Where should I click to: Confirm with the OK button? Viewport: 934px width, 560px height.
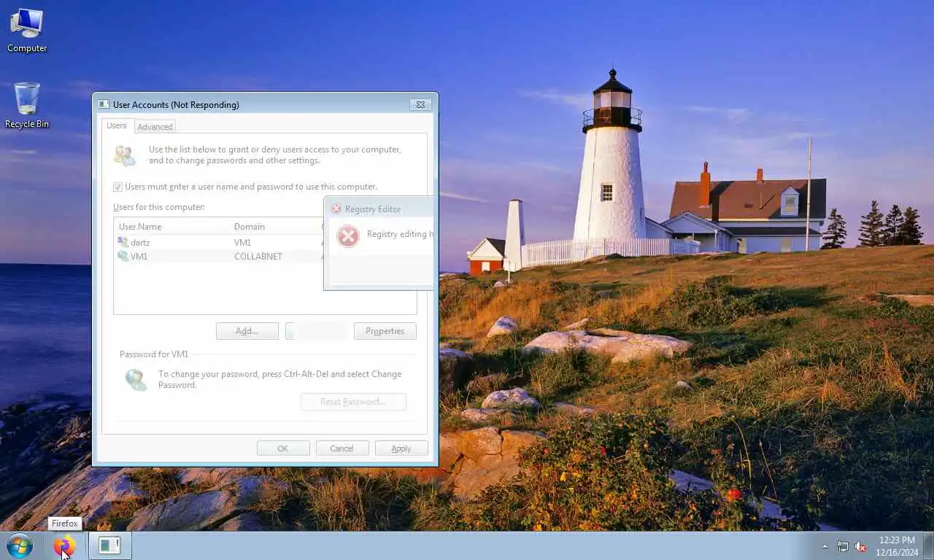pyautogui.click(x=283, y=448)
